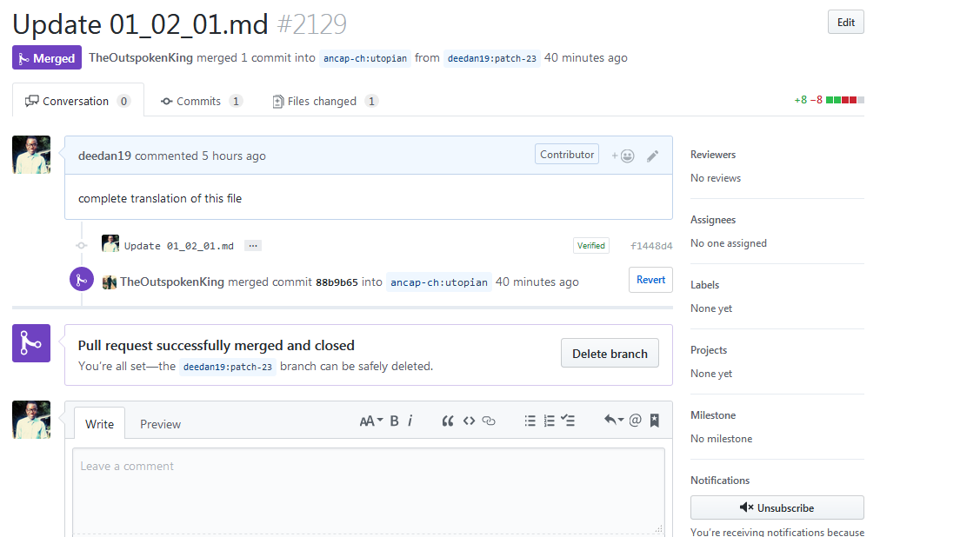Click the Unsubscribe notifications button
Viewport: 980px width, 537px height.
point(777,507)
